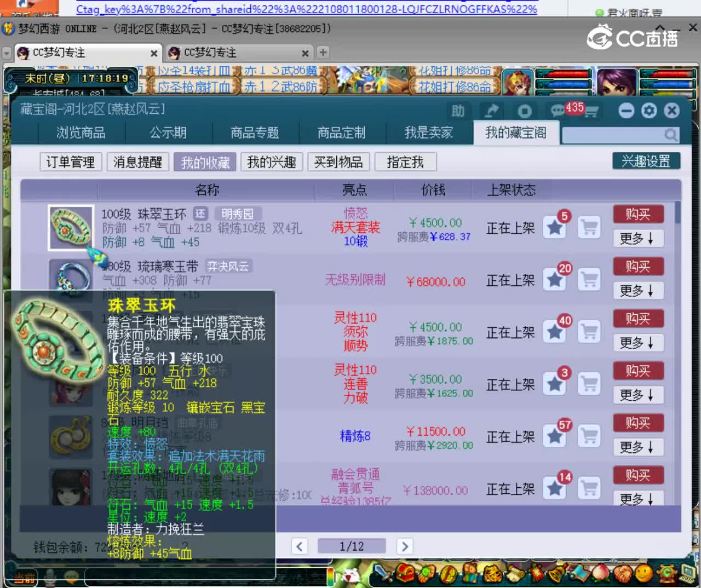The width and height of the screenshot is (701, 588).
Task: Add new tab with plus button
Action: click(x=323, y=53)
